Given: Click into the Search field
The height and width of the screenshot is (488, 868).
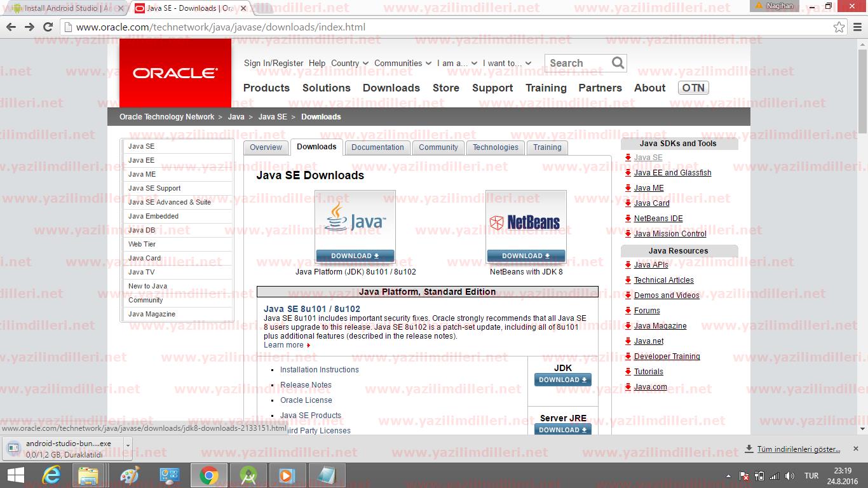Looking at the screenshot, I should click(578, 63).
